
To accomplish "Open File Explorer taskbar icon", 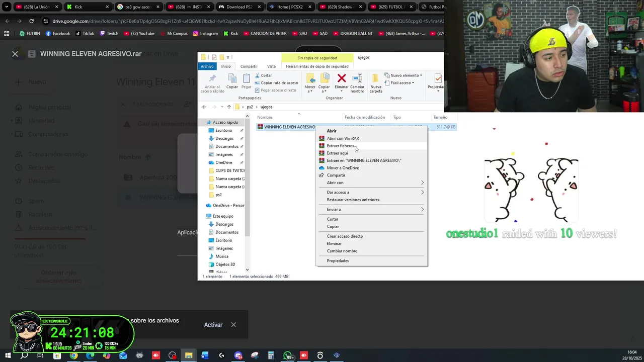I will [189, 355].
